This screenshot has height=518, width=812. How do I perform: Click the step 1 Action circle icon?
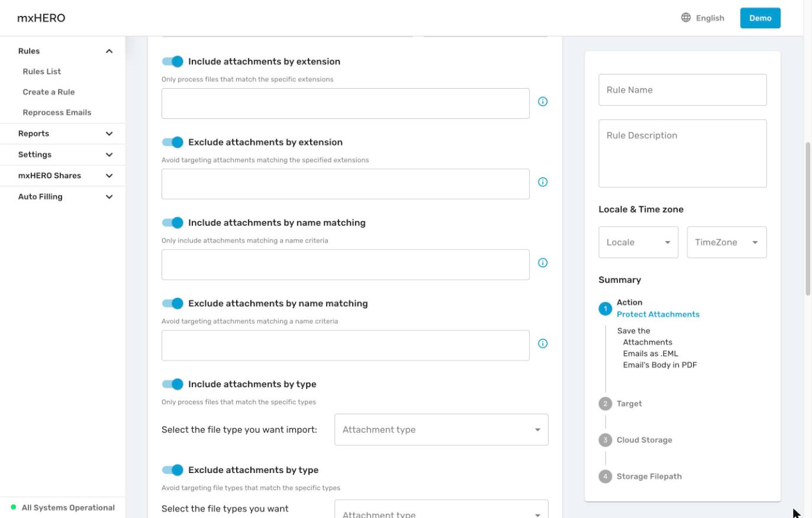click(x=605, y=309)
